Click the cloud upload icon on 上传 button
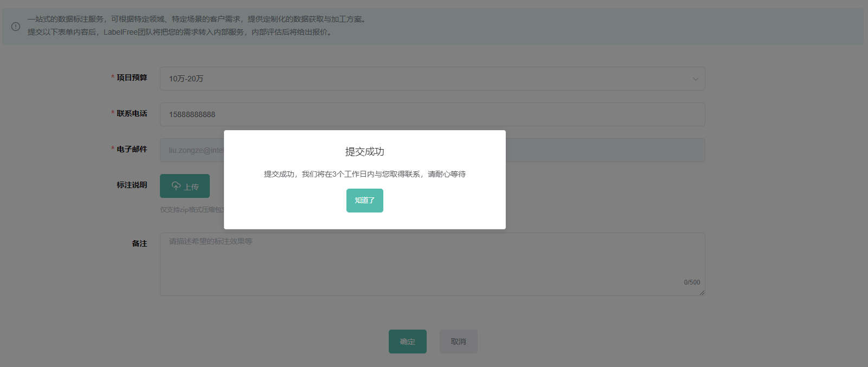 point(176,186)
